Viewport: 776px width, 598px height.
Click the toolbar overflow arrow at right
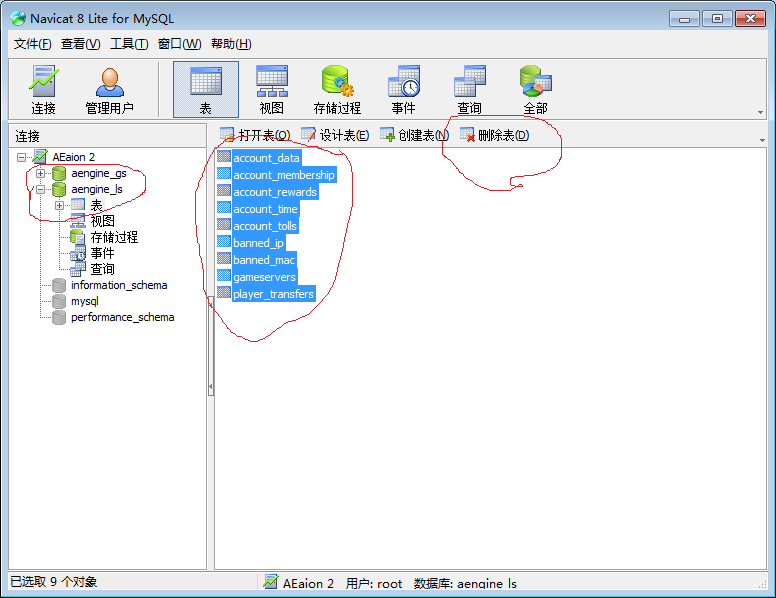[760, 113]
